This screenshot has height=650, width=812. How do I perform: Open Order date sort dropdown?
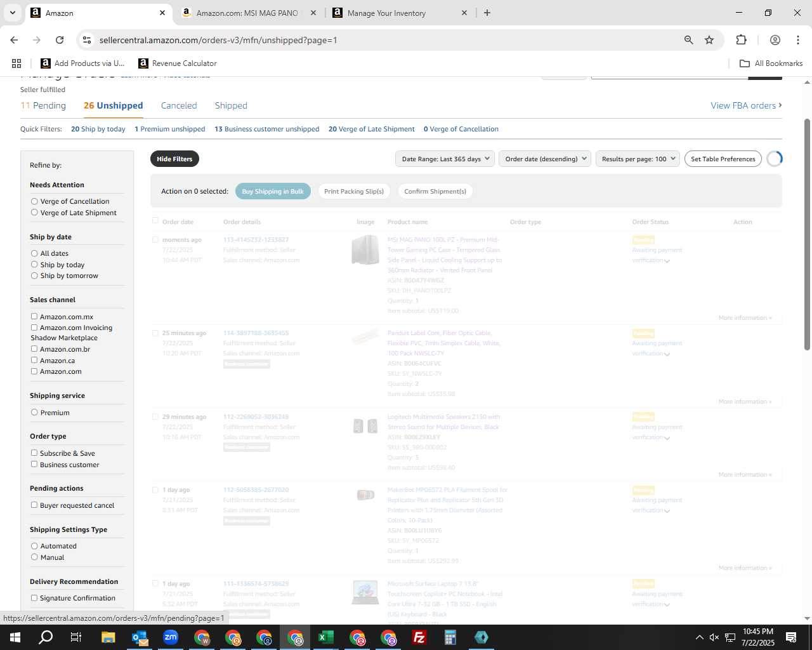pos(545,159)
